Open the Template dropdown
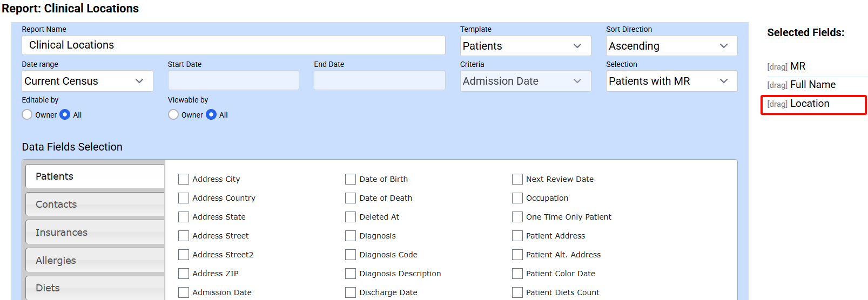 click(525, 46)
